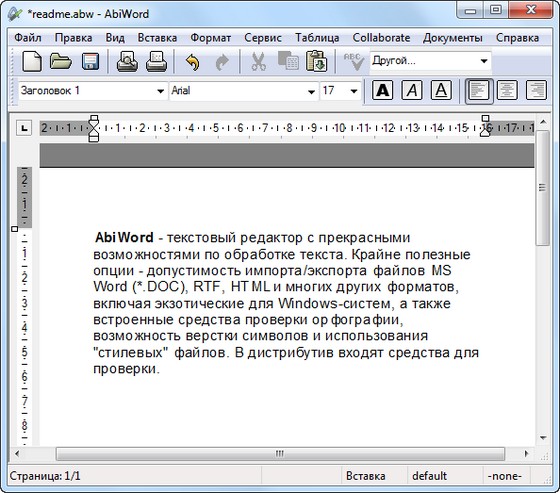560x493 pixels.
Task: Open the Arial font dropdown
Action: coord(311,91)
